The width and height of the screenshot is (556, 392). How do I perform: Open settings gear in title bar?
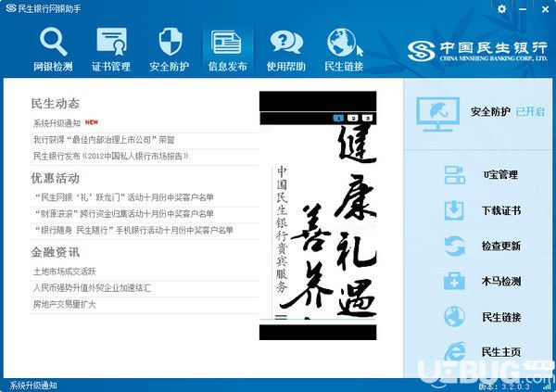501,9
